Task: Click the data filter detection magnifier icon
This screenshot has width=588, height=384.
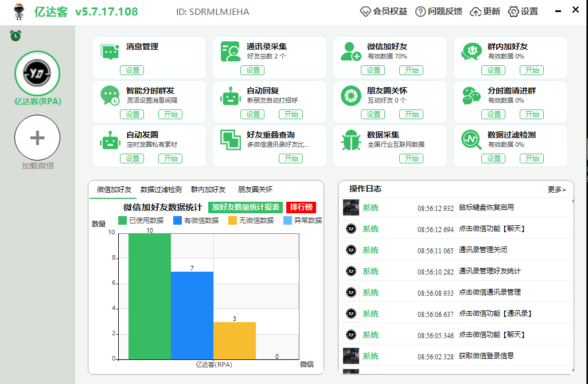Action: [x=472, y=140]
